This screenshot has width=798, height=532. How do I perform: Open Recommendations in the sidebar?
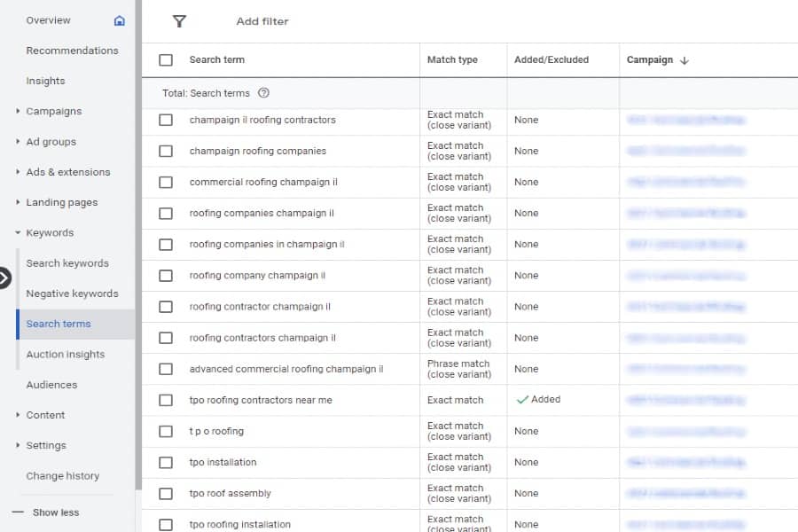tap(73, 51)
